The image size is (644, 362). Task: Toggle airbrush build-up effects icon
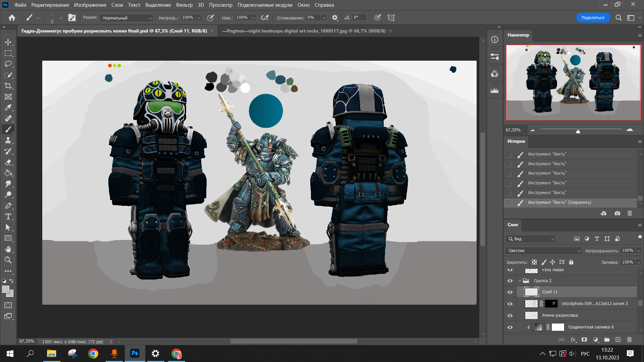click(x=265, y=18)
